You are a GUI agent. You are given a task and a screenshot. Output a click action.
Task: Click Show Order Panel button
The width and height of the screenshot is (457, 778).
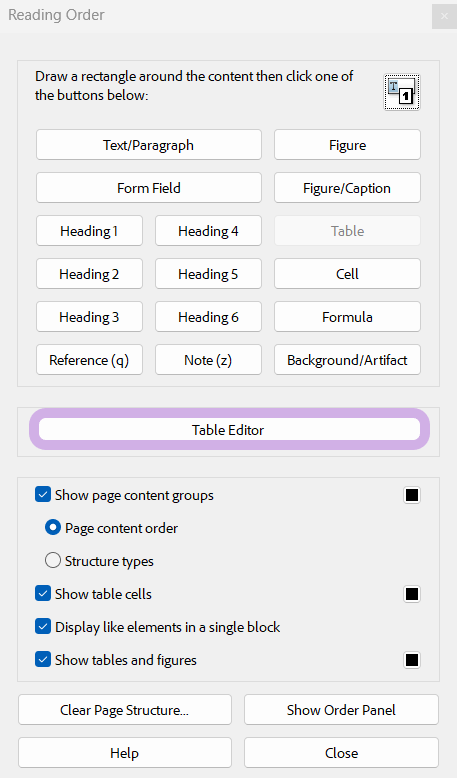(341, 710)
